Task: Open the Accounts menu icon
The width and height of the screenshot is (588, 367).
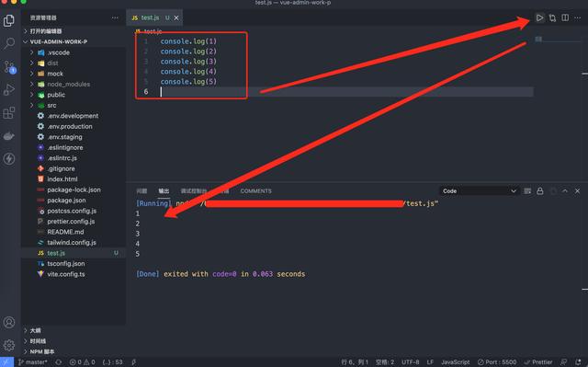Action: (9, 322)
